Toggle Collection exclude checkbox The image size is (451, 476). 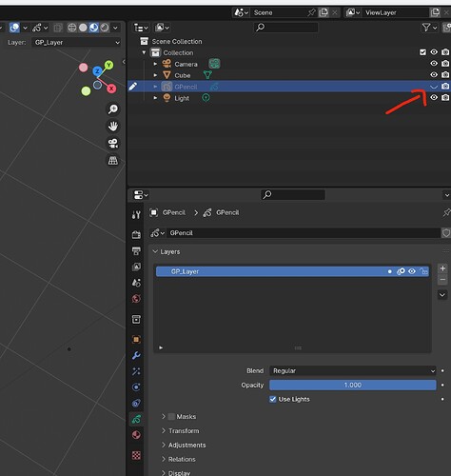422,52
